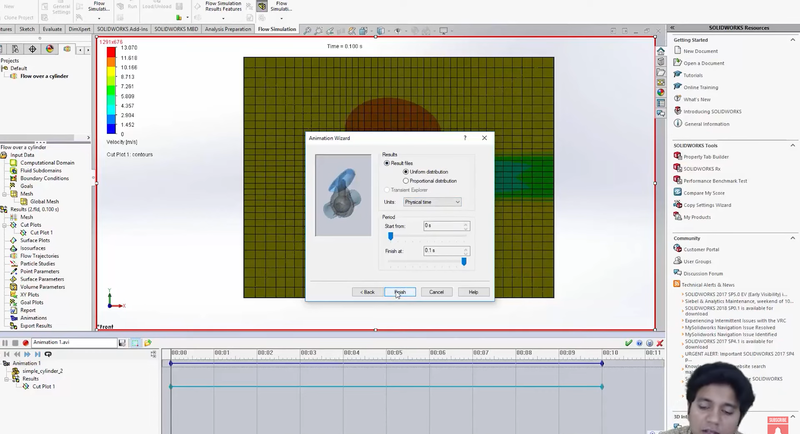Select Uniform distribution radio button
Screen dimensions: 800x434
(x=406, y=172)
